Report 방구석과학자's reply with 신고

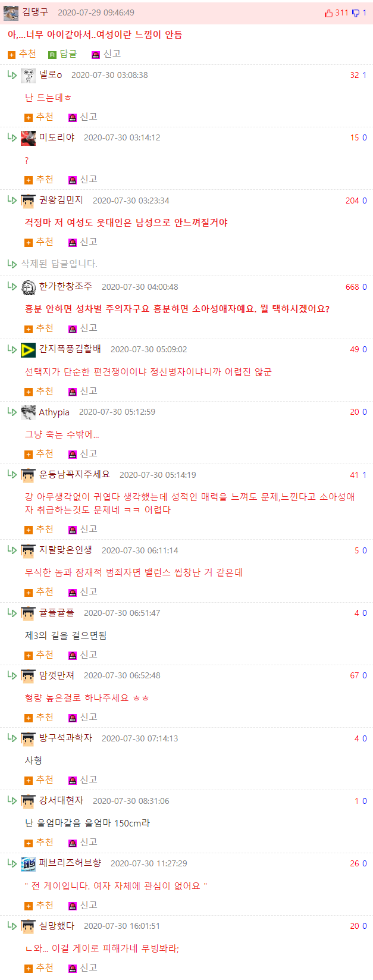(x=83, y=779)
